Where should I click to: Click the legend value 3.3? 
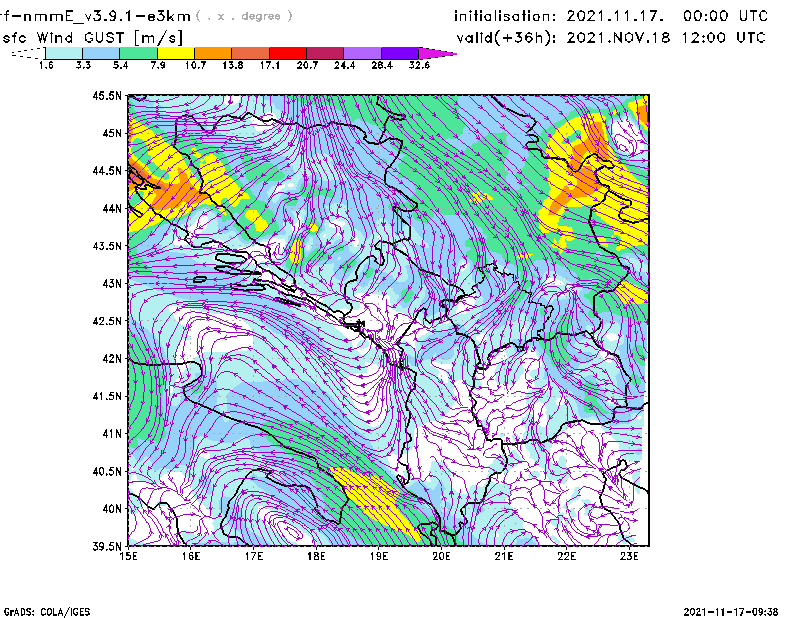click(x=83, y=65)
